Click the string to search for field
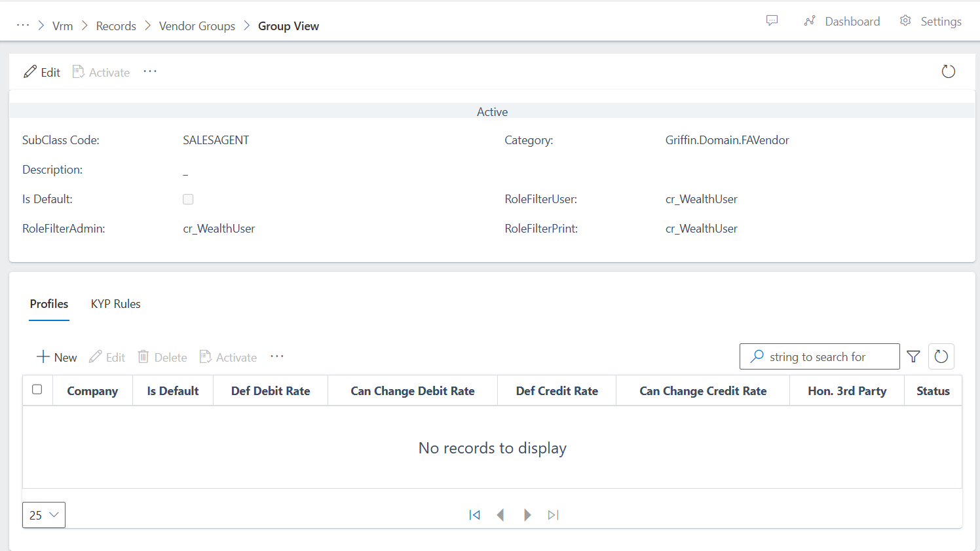 click(825, 356)
